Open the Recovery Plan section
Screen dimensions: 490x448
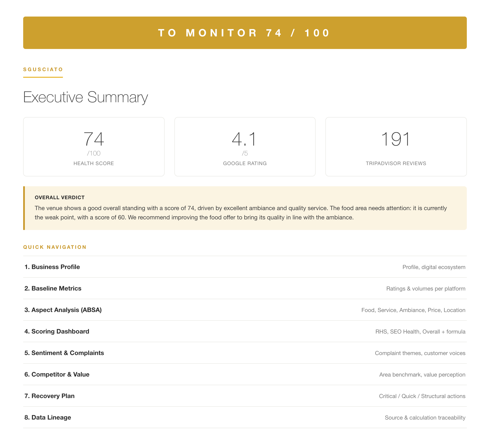tap(245, 396)
